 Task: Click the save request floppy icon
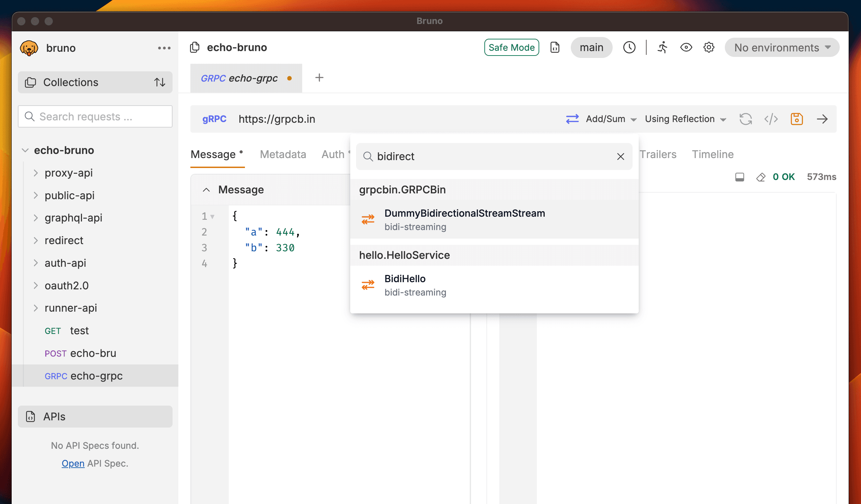pos(797,119)
